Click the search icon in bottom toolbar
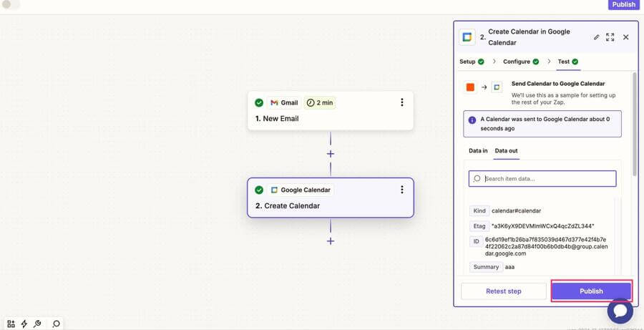 click(56, 324)
